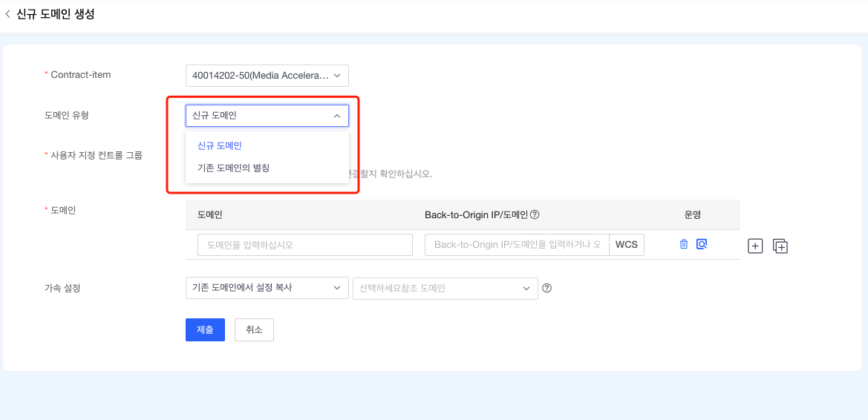Click the 운영 column header
The height and width of the screenshot is (420, 868).
pyautogui.click(x=692, y=215)
